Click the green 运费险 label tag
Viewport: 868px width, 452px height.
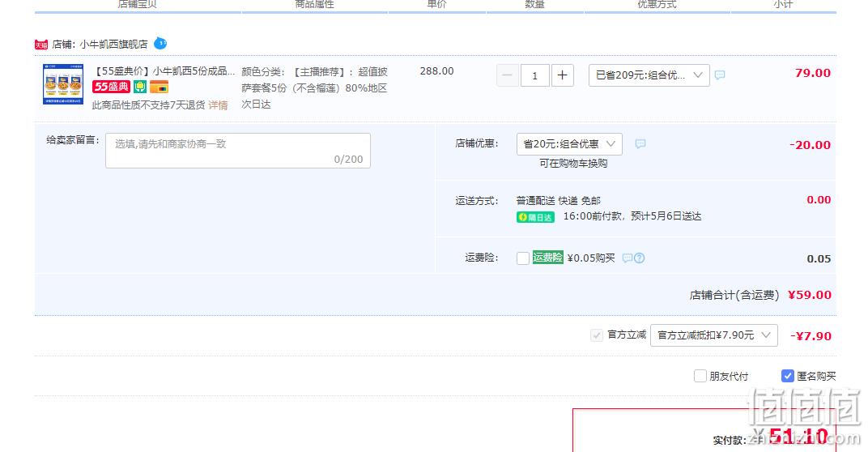pos(548,258)
